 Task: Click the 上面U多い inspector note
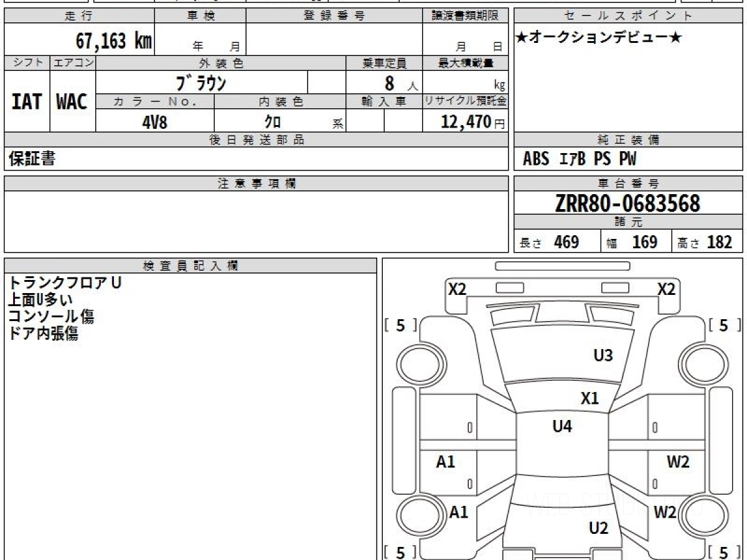point(40,299)
